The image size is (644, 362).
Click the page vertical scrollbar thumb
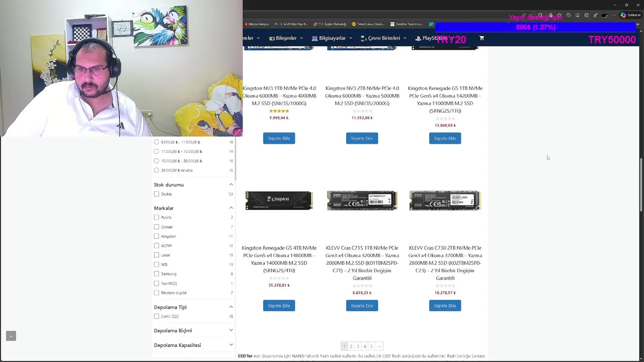[x=641, y=185]
